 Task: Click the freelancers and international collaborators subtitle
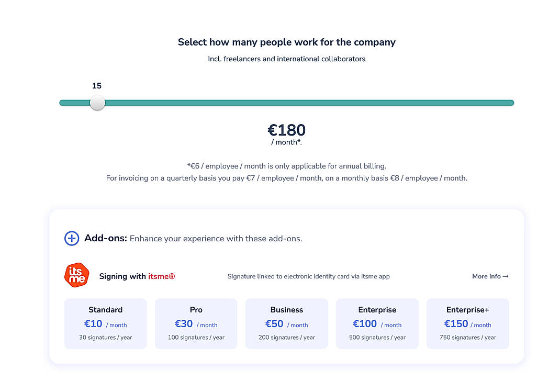286,59
